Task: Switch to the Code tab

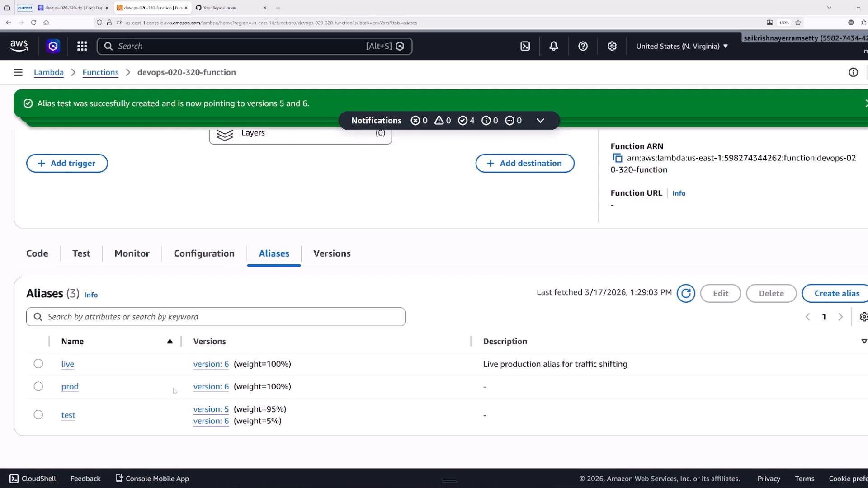Action: [37, 253]
